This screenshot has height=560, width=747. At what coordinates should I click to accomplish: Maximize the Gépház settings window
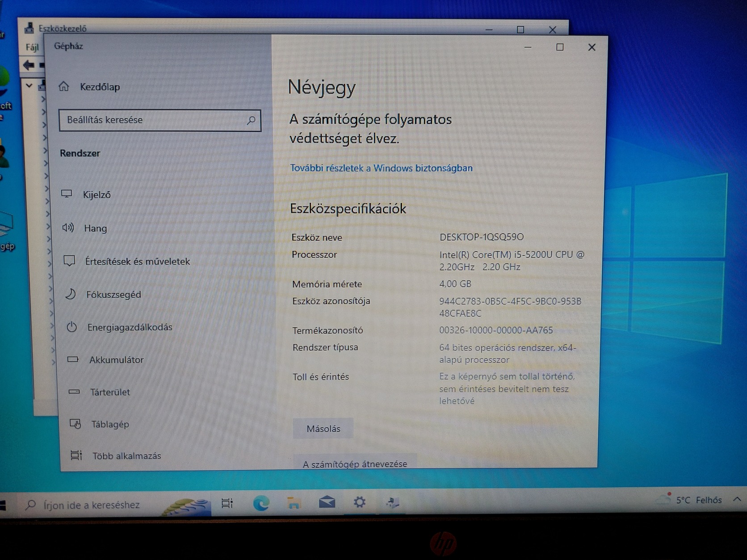(560, 47)
